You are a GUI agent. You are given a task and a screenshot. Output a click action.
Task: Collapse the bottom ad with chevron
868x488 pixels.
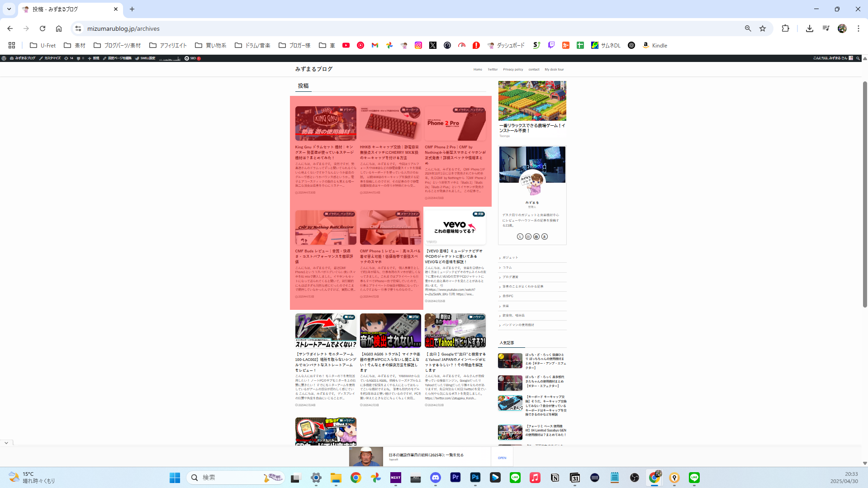6,443
